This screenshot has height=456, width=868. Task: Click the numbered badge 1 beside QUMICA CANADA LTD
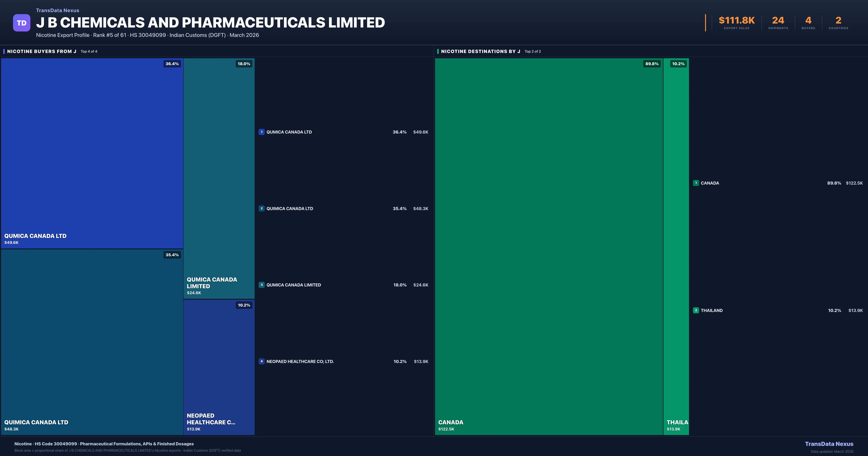click(261, 132)
